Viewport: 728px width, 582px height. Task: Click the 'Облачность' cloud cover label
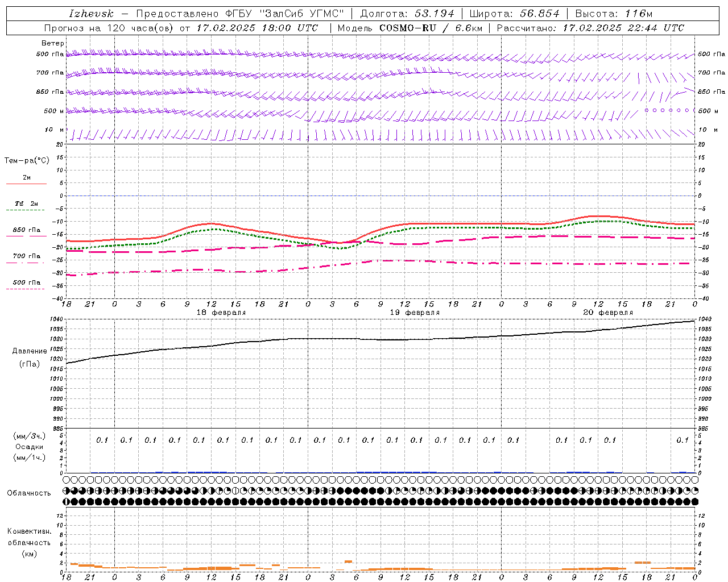[29, 493]
